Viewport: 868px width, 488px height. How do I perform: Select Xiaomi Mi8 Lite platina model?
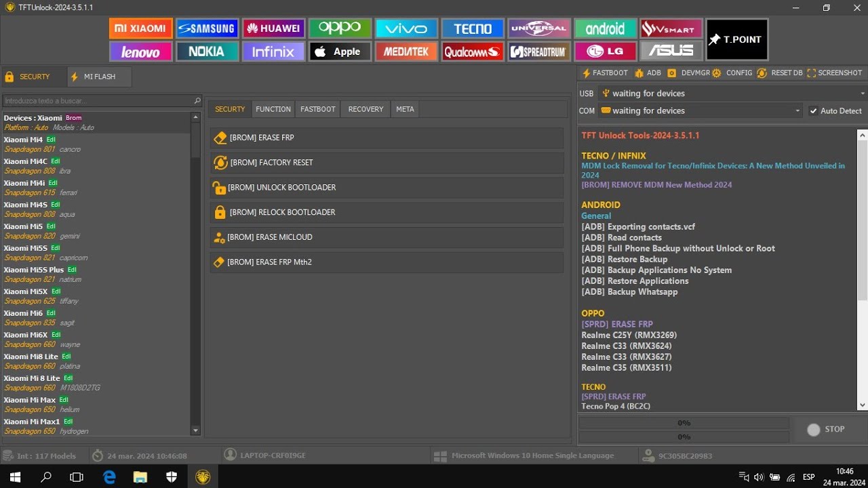click(96, 361)
